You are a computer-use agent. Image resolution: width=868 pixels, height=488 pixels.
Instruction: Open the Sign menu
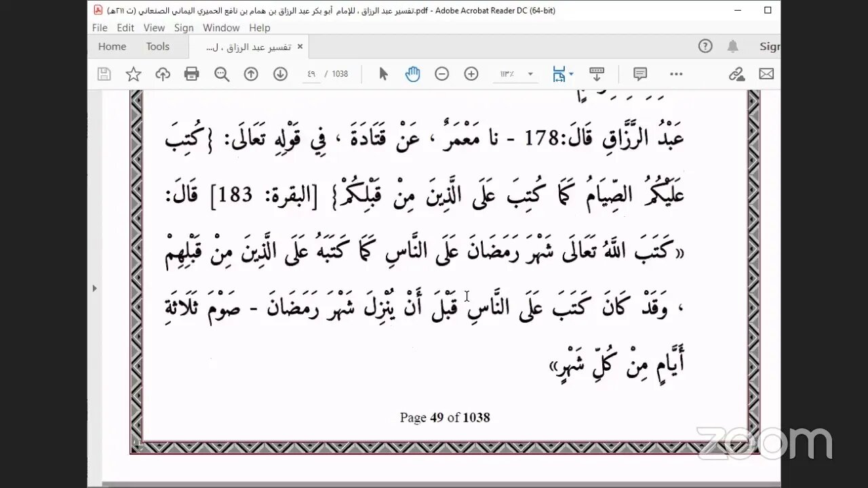point(184,28)
